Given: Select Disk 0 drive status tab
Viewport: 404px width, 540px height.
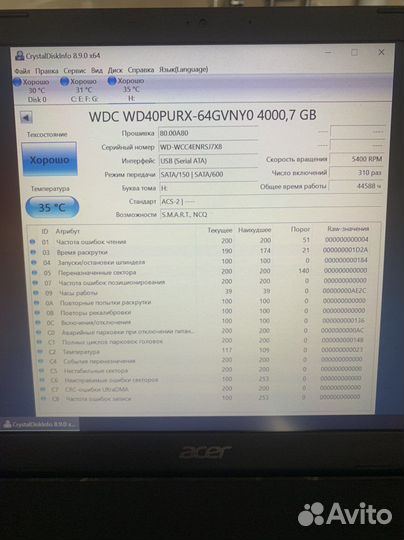Looking at the screenshot, I should pyautogui.click(x=32, y=91).
